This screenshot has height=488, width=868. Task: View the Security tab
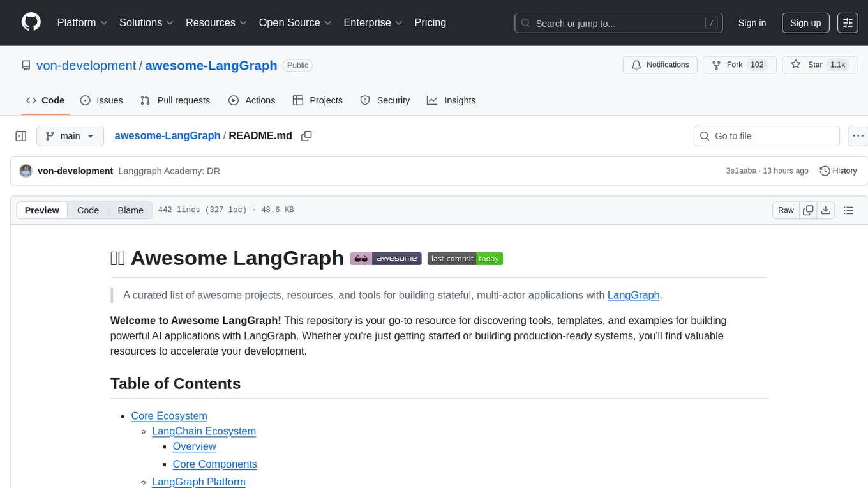pos(385,100)
